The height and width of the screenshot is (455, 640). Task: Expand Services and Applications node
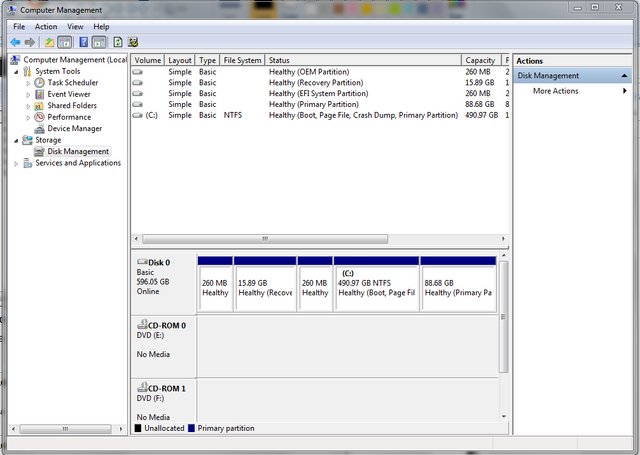(16, 163)
